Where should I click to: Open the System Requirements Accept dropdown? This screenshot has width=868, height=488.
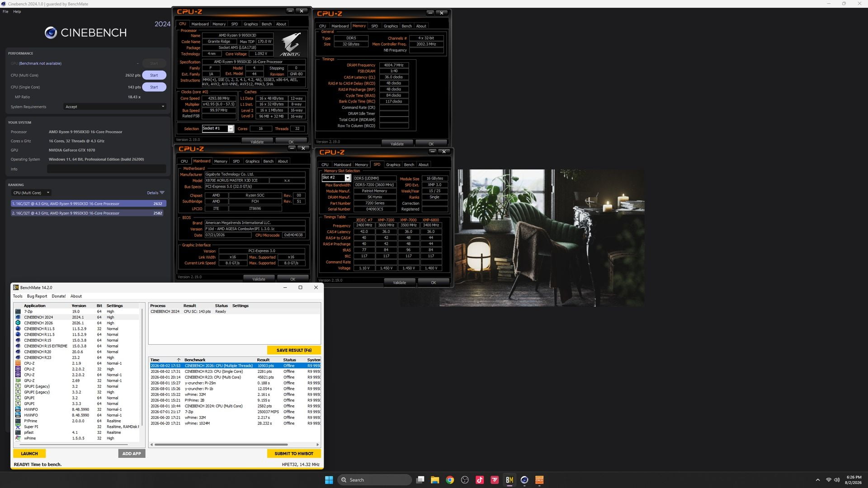(x=114, y=107)
